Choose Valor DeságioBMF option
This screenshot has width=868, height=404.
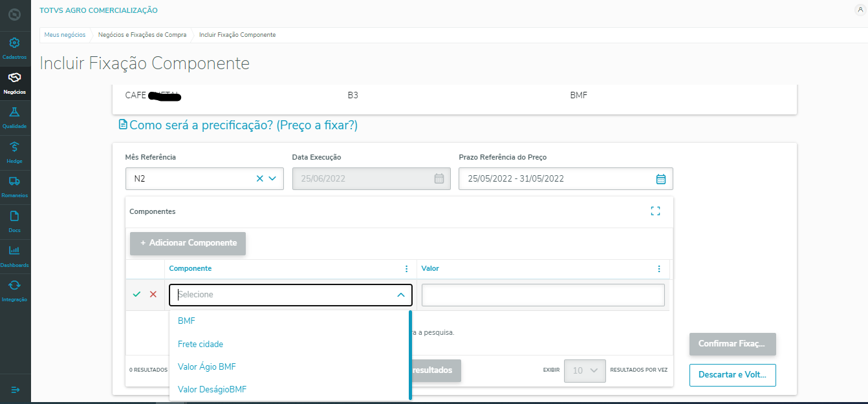[x=289, y=389]
